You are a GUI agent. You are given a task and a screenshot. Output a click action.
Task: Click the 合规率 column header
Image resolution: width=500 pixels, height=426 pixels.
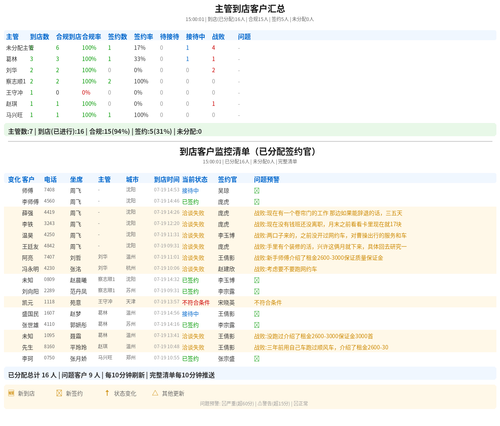(x=91, y=37)
